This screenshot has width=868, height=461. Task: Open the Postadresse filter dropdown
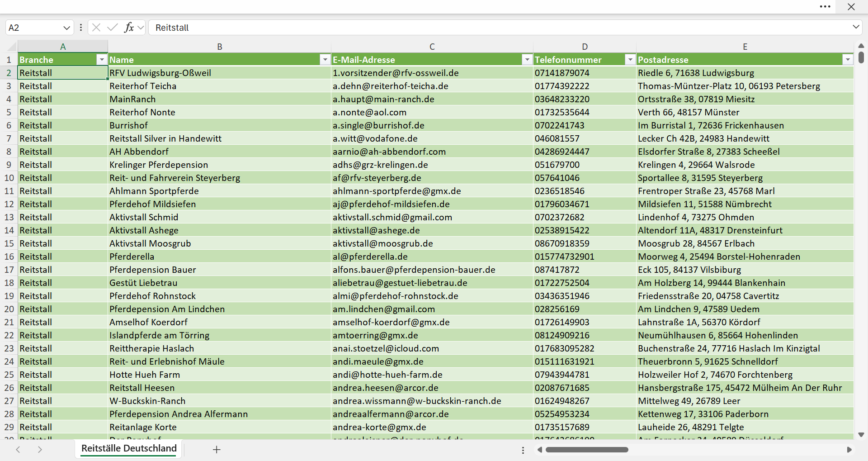pos(848,60)
